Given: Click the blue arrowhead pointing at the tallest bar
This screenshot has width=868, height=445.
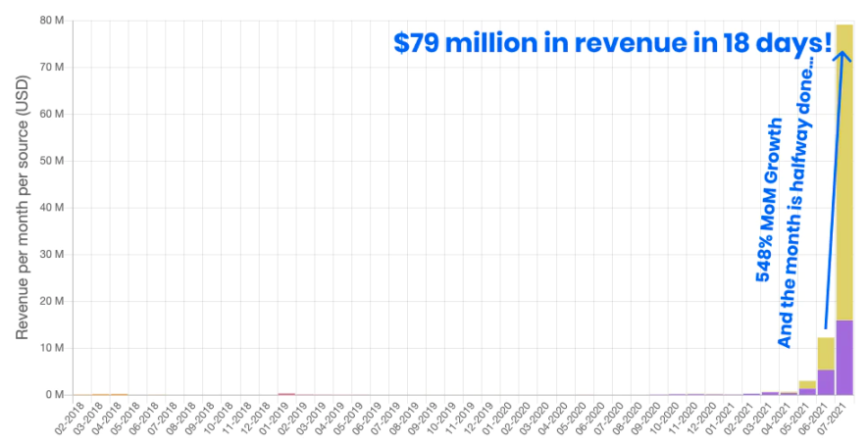Looking at the screenshot, I should coord(842,57).
